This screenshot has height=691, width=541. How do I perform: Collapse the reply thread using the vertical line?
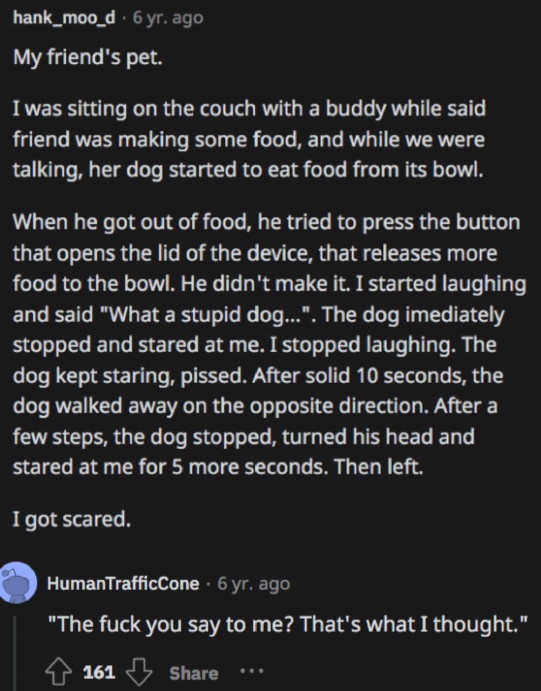click(15, 654)
